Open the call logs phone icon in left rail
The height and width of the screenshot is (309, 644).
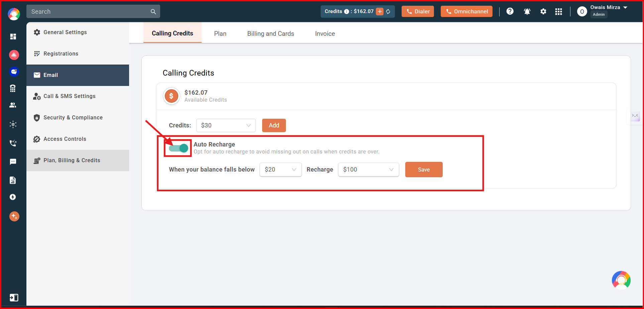tap(13, 143)
